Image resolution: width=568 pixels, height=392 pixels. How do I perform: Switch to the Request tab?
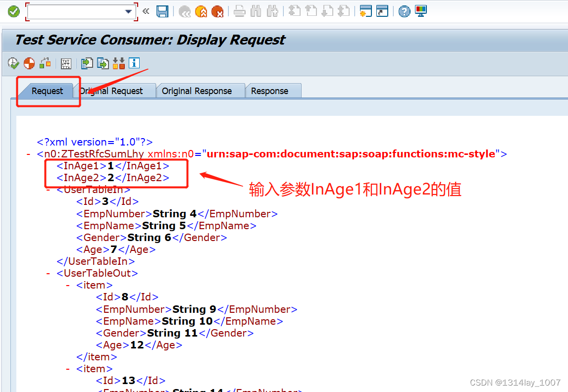(47, 91)
